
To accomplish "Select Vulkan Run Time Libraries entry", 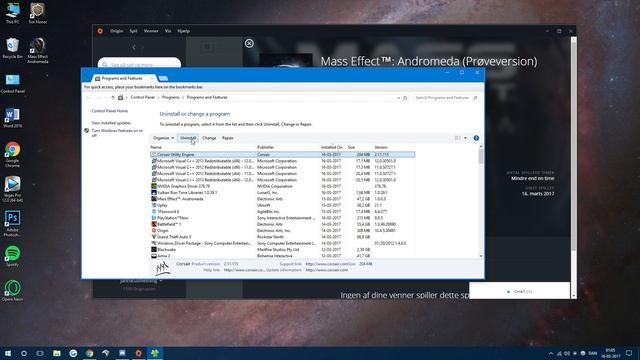I will point(282,193).
